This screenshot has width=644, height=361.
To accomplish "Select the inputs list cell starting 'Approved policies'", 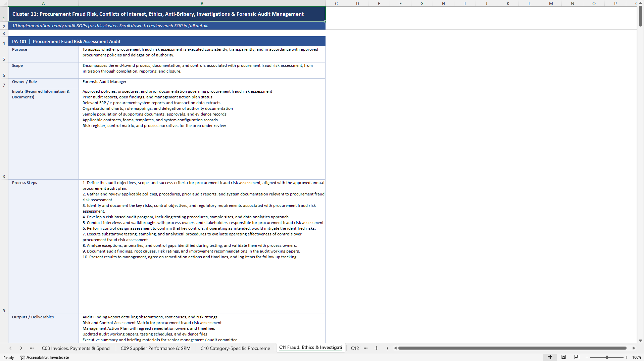I will click(x=202, y=134).
